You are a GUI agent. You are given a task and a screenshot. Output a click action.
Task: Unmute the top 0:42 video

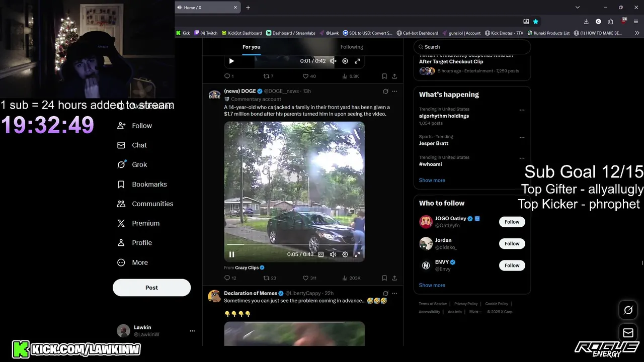click(x=333, y=61)
